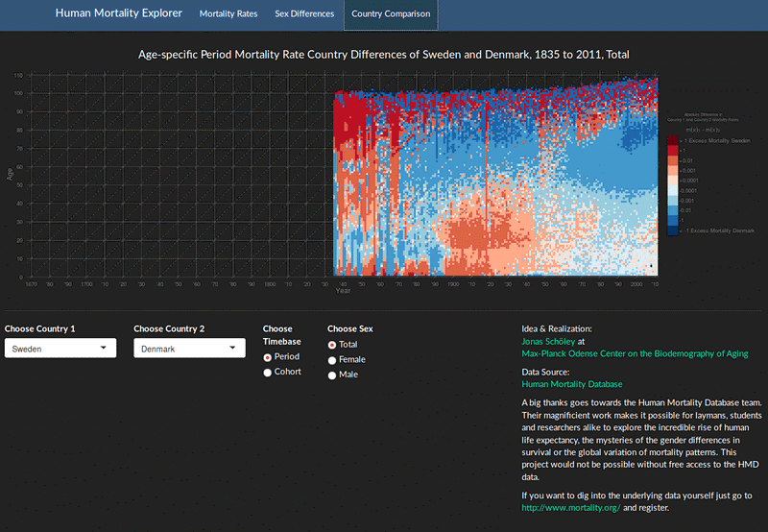Click the Year axis label
768x532 pixels.
pyautogui.click(x=343, y=291)
